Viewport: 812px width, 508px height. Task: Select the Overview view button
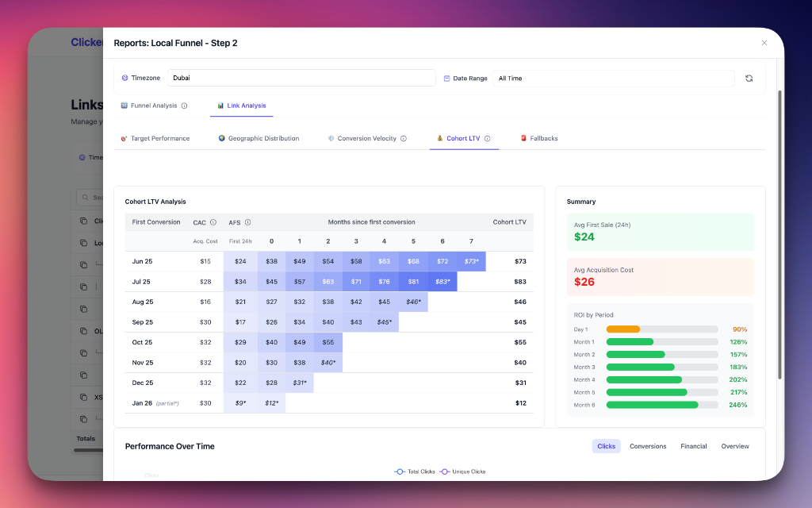(734, 446)
